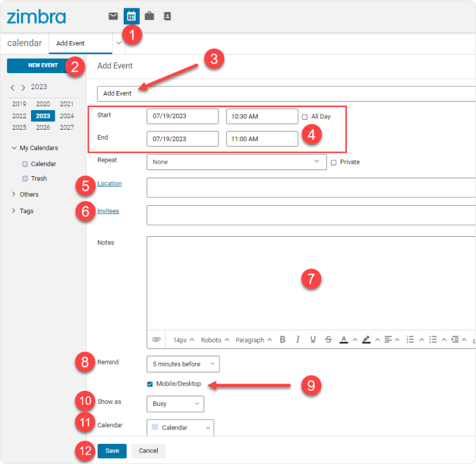This screenshot has height=464, width=476.
Task: Save the event
Action: [x=112, y=451]
